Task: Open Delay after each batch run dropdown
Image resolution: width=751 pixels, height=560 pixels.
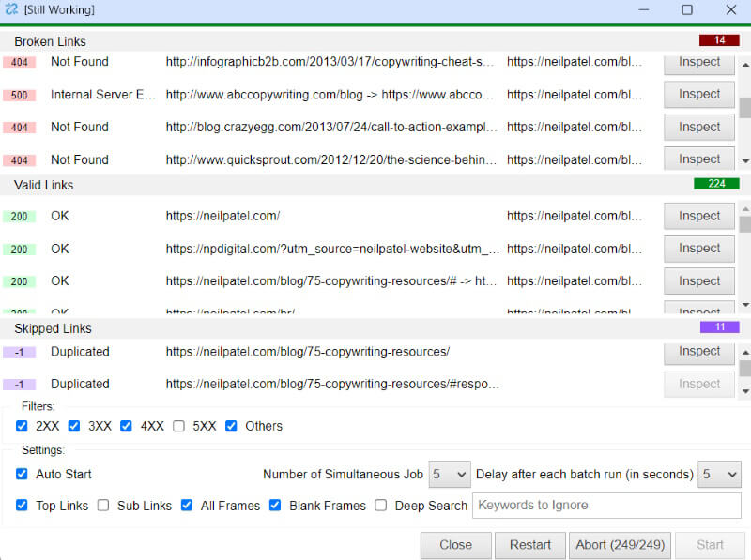Action: click(x=719, y=475)
